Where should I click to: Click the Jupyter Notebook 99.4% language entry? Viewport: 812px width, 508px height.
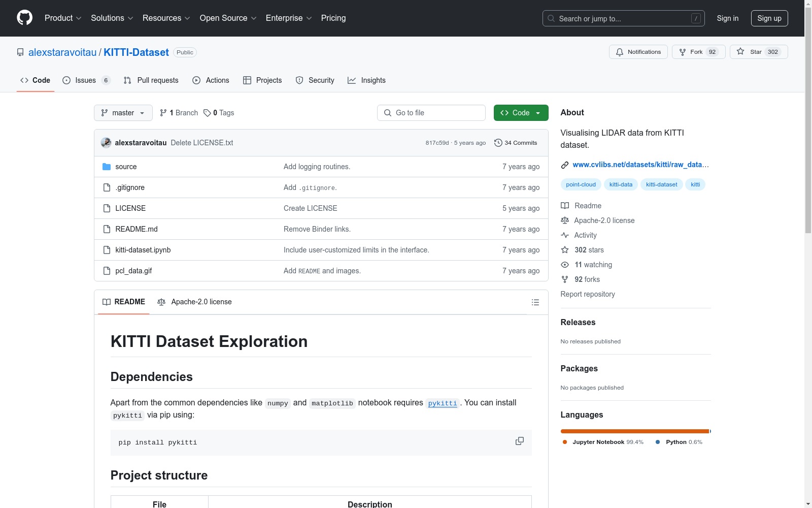(x=603, y=442)
